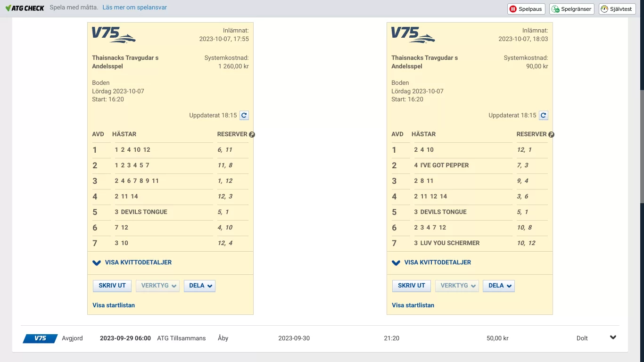Screen dimensions: 644x362
Task: Click the '21:20' time in the Åby row
Action: click(x=392, y=338)
